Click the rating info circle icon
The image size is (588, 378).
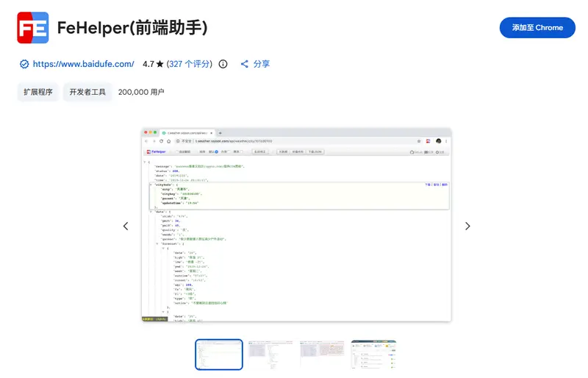[223, 64]
